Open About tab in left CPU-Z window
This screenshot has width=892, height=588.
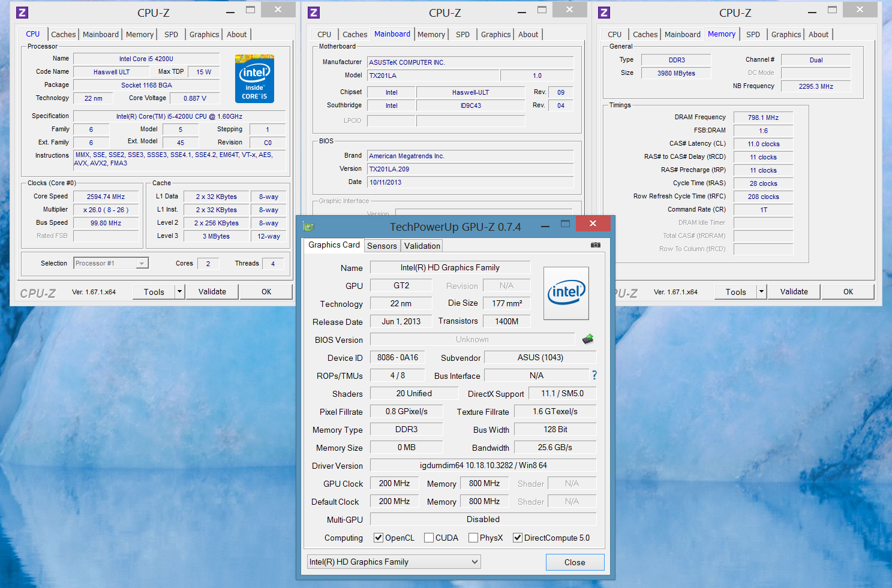tap(236, 34)
